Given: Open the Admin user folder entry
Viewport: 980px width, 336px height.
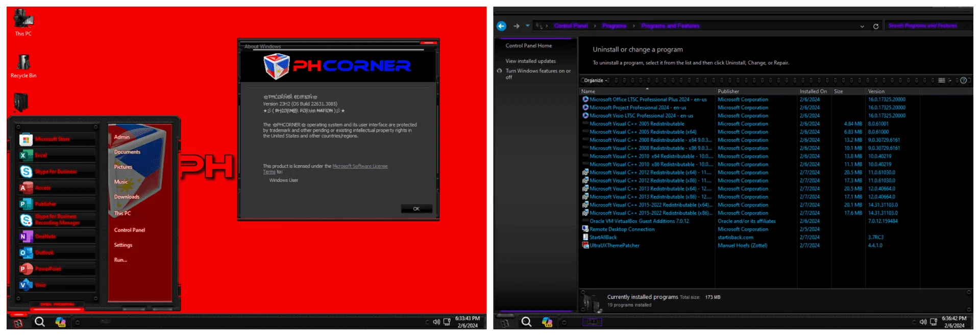Looking at the screenshot, I should tap(121, 137).
